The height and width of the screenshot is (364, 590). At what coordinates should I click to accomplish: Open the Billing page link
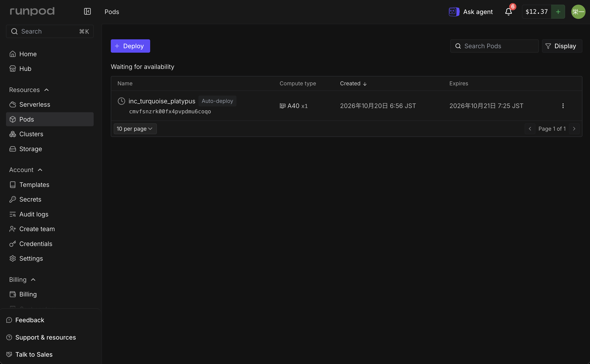coord(50,294)
